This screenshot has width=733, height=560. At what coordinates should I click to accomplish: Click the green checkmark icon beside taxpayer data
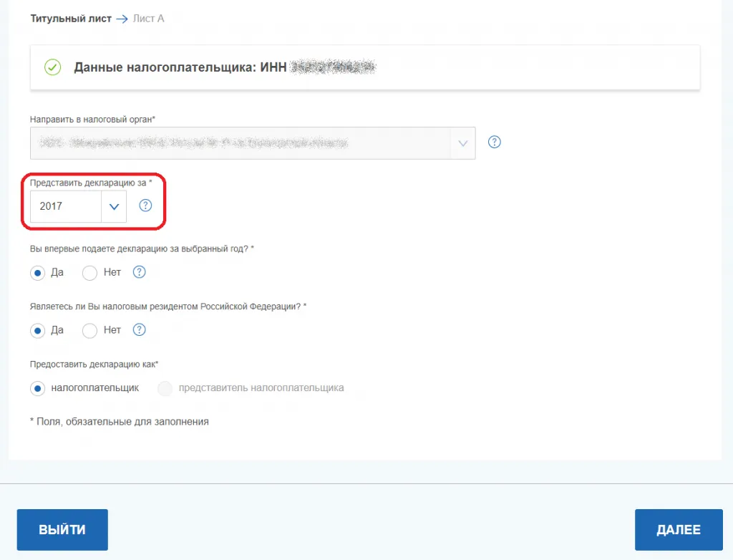coord(52,67)
